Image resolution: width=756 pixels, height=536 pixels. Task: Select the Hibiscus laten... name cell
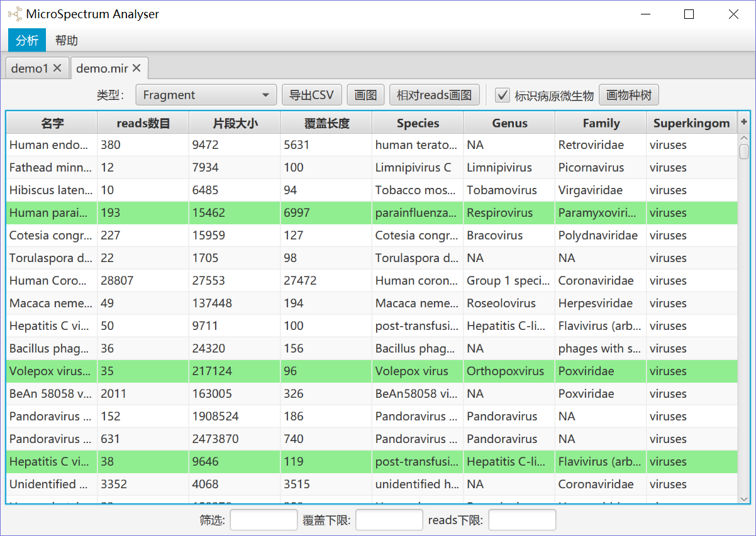click(52, 190)
